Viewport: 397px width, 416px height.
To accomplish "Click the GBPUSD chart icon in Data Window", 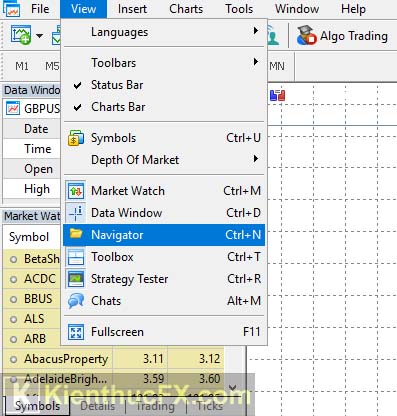I will [x=13, y=108].
